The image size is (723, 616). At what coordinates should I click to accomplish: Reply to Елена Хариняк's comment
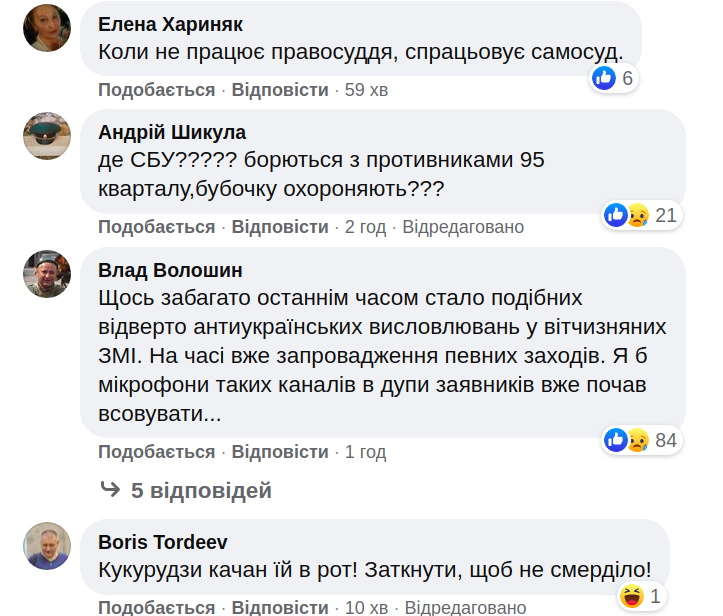pyautogui.click(x=280, y=90)
